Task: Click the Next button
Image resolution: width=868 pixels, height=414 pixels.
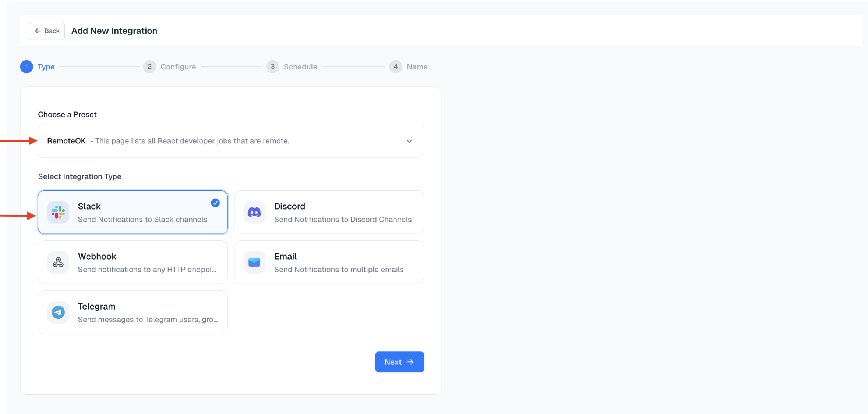Action: coord(399,362)
